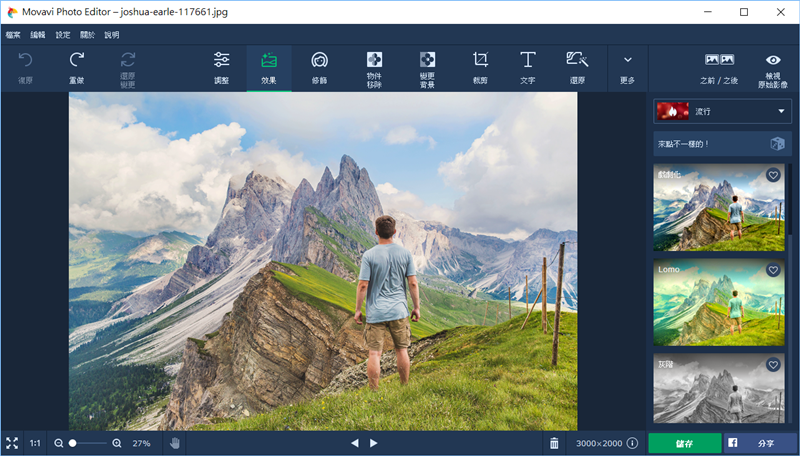Select the Object Removal (物件移除) tool
This screenshot has width=800, height=456.
click(374, 68)
